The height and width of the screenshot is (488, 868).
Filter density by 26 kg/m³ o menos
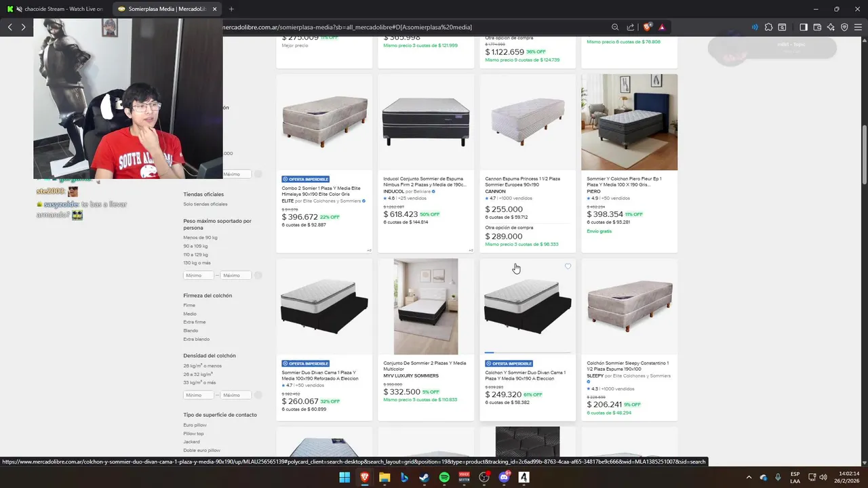pyautogui.click(x=202, y=365)
